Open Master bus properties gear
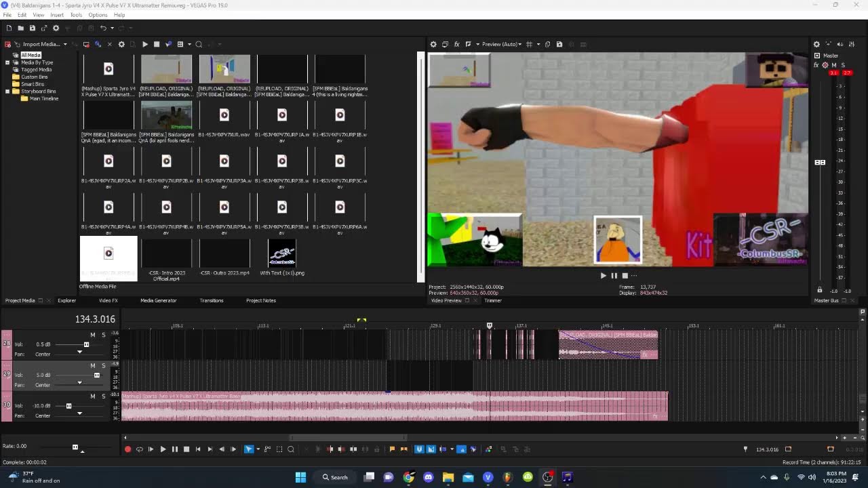The height and width of the screenshot is (488, 868). click(816, 44)
